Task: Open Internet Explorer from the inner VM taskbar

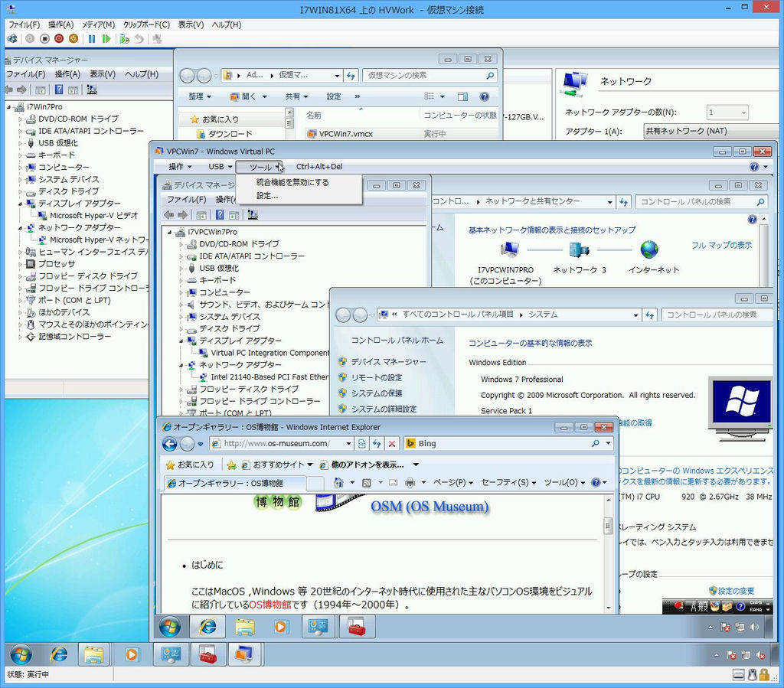Action: (x=207, y=627)
